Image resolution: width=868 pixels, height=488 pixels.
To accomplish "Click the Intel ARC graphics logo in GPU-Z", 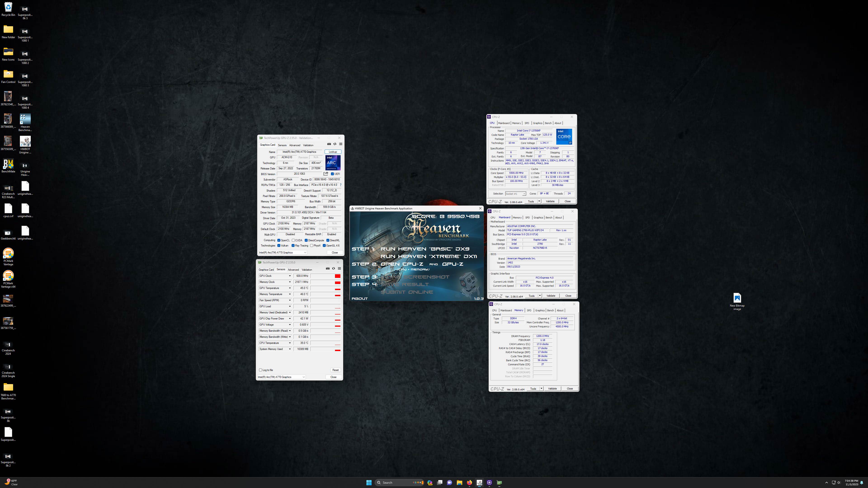I will [333, 163].
